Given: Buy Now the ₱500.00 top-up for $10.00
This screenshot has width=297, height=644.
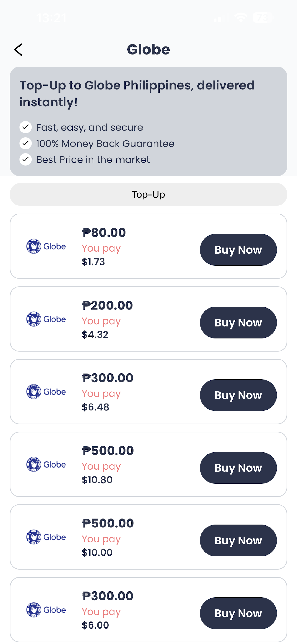Looking at the screenshot, I should tap(238, 540).
